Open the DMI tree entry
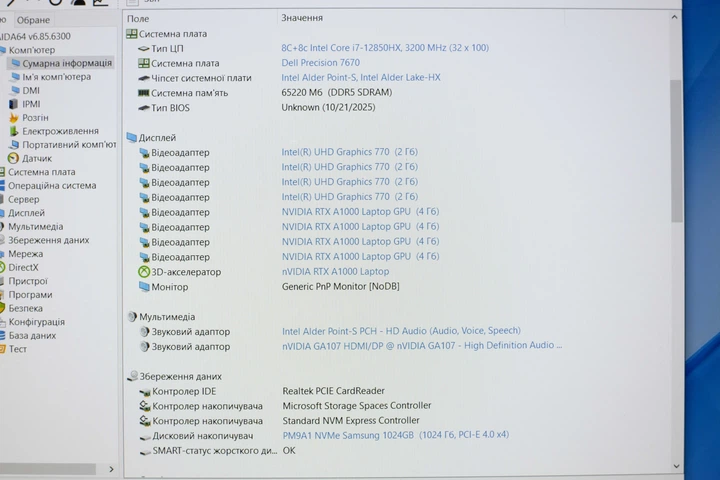 point(31,90)
